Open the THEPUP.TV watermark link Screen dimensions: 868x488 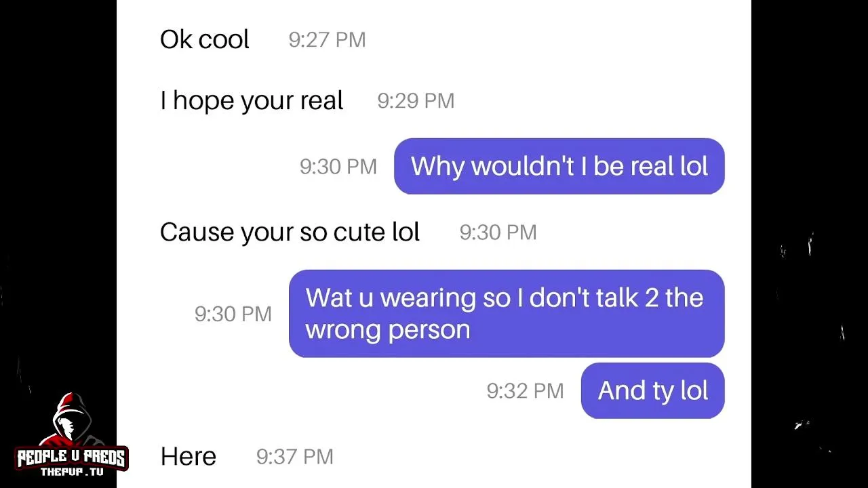tap(72, 472)
